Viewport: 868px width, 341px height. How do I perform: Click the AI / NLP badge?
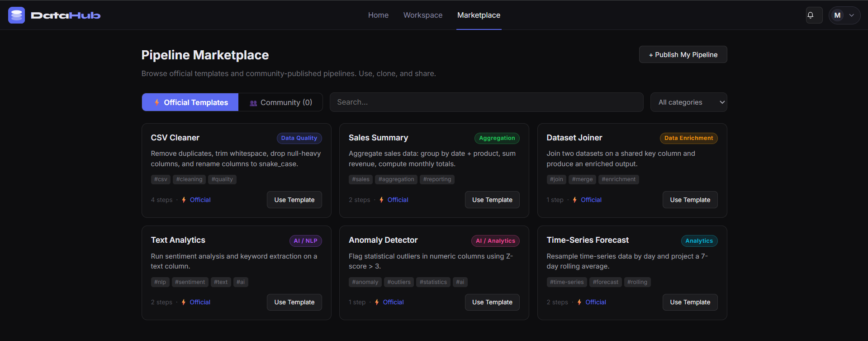(305, 241)
